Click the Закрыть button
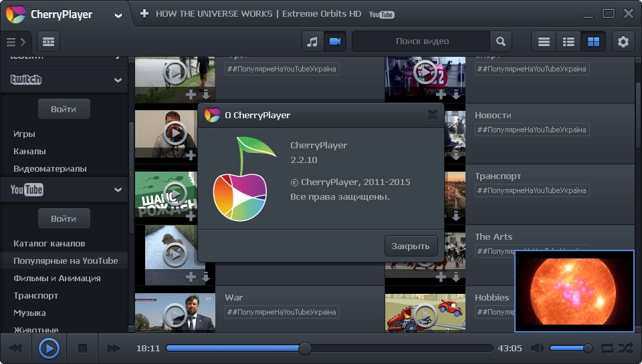The image size is (642, 364). click(411, 246)
